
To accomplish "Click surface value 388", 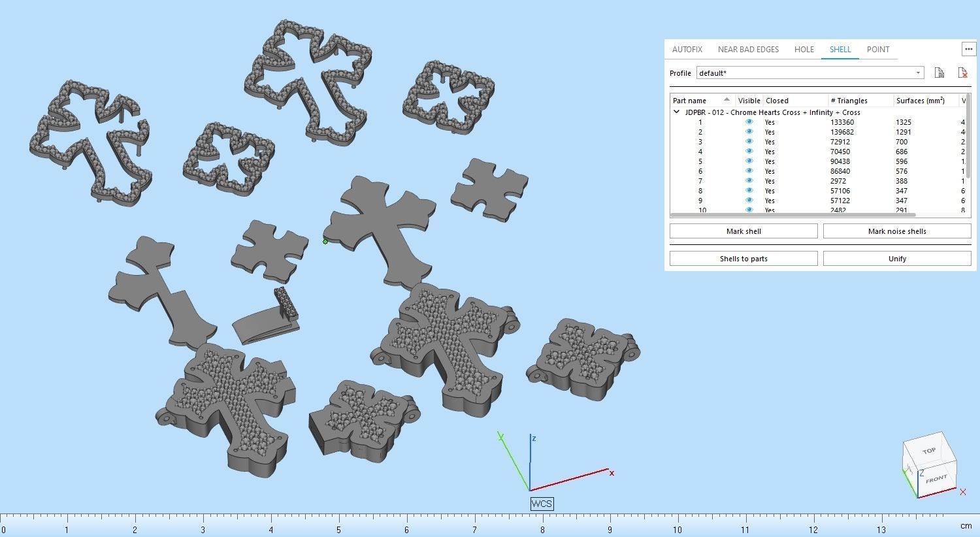I will (902, 181).
